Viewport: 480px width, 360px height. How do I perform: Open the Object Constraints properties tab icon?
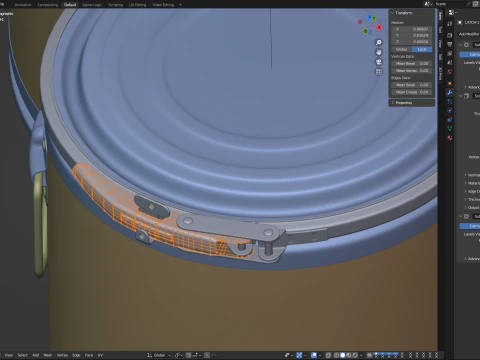[x=450, y=120]
